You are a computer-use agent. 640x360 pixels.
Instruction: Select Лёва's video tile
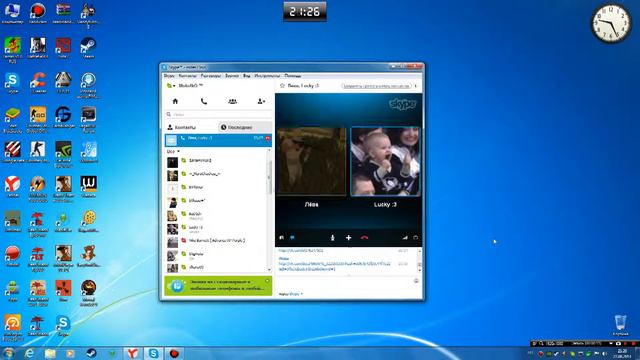(311, 161)
